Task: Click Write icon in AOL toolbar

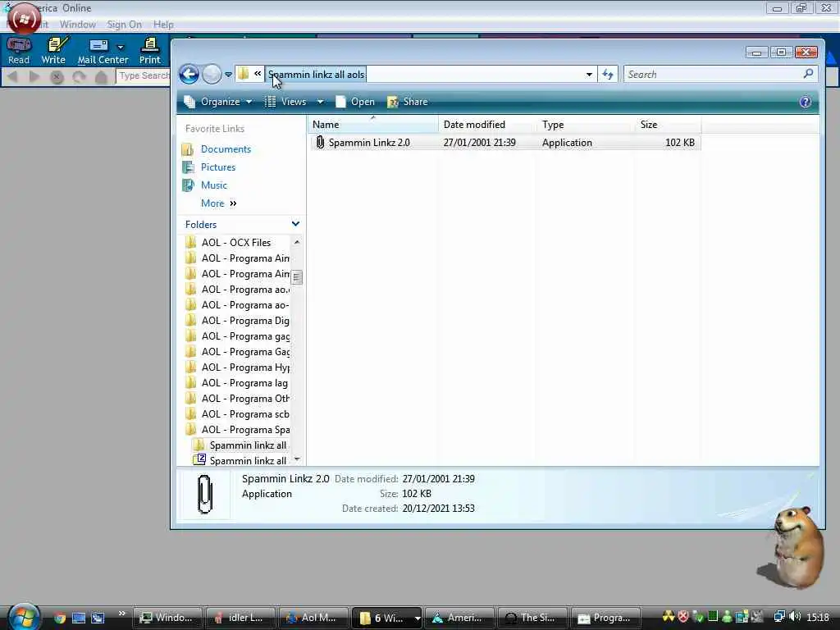Action: point(53,50)
